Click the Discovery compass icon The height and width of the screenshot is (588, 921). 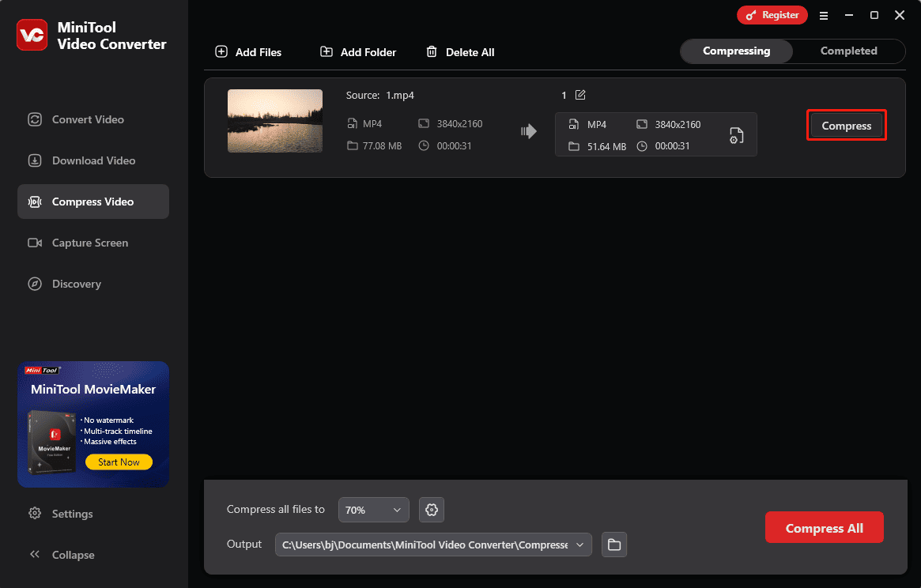pyautogui.click(x=35, y=284)
